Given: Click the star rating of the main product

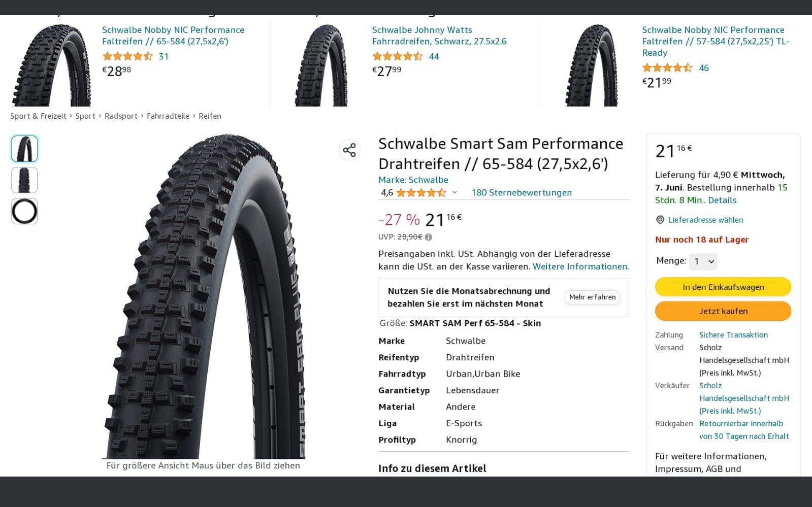Looking at the screenshot, I should click(x=420, y=192).
